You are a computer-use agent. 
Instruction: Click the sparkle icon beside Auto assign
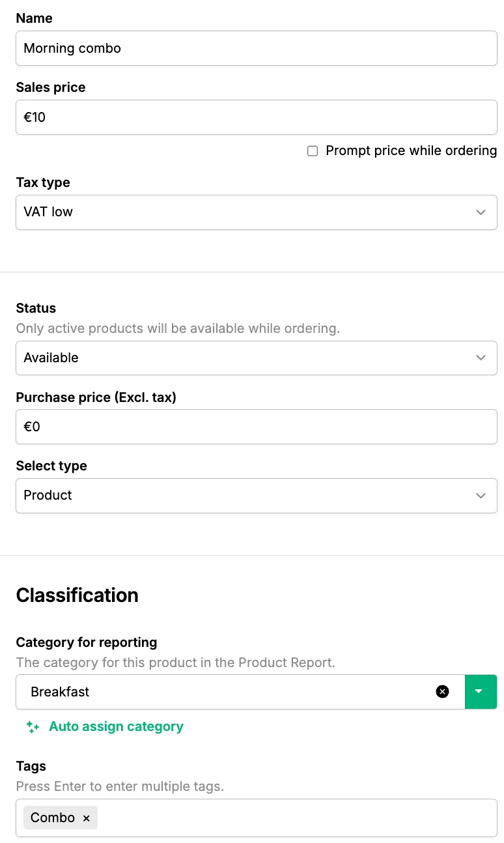pos(33,727)
